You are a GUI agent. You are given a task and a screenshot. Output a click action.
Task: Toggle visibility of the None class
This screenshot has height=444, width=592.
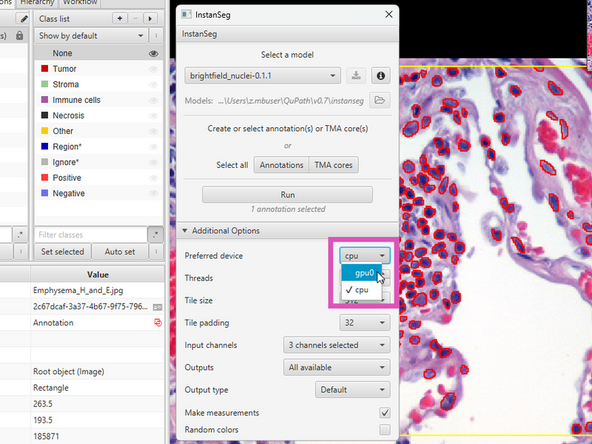point(153,54)
